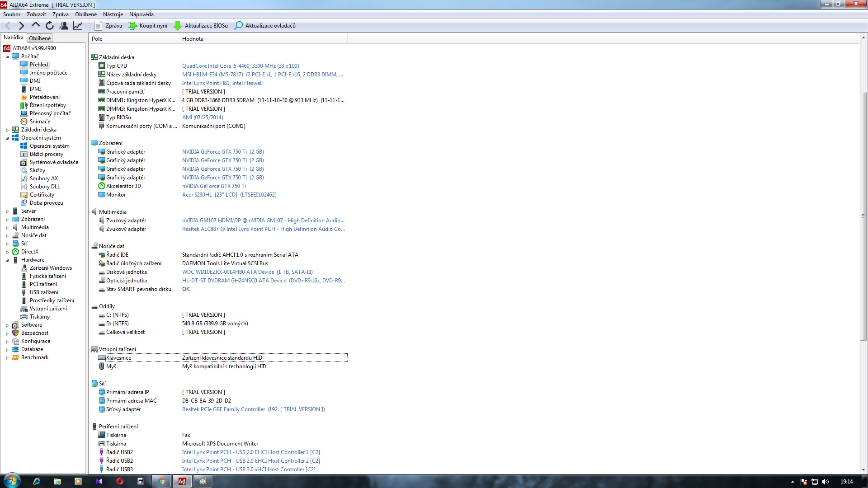The height and width of the screenshot is (488, 868).
Task: Open the user/report wizard icon
Action: pos(64,26)
